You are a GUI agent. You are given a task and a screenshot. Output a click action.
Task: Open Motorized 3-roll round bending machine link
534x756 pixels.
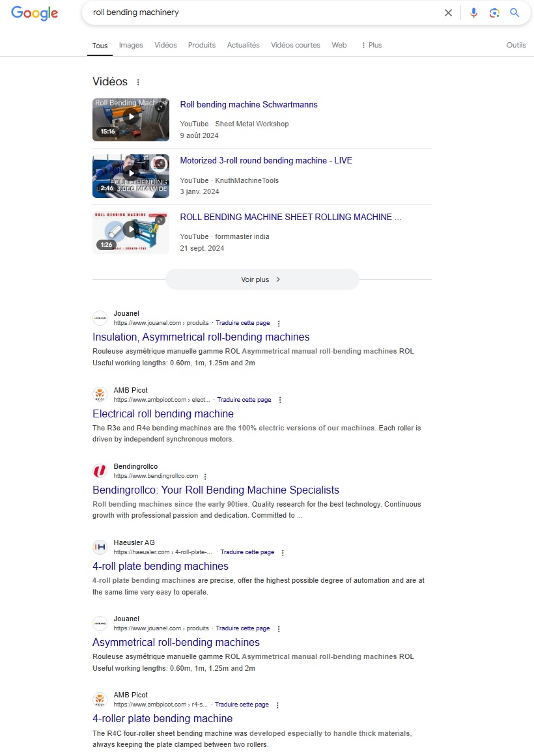tap(266, 161)
